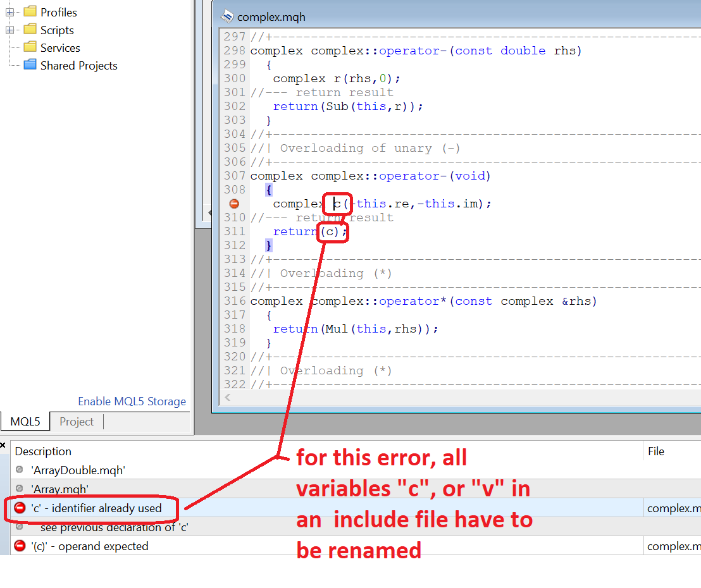Click the opening brace on line 308

pos(269,190)
